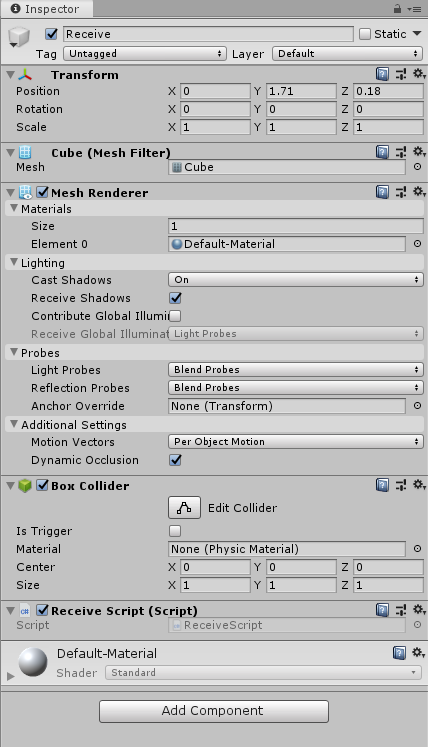
Task: Collapse the Additional Settings foldout
Action: click(x=14, y=424)
